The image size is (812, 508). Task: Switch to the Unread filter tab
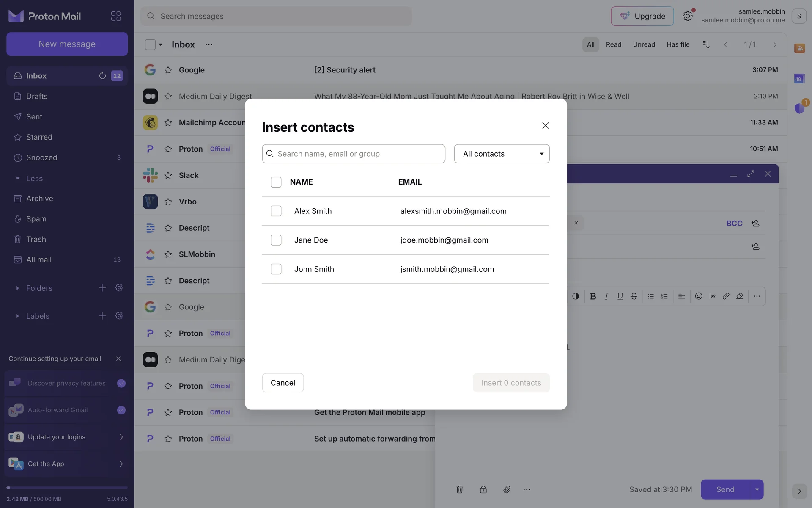pos(644,44)
